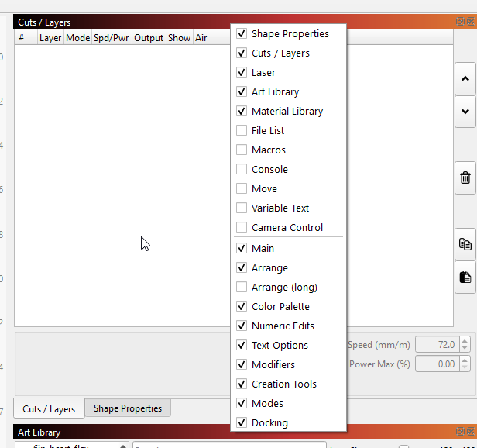Switch to the Shape Properties tab

[x=127, y=408]
